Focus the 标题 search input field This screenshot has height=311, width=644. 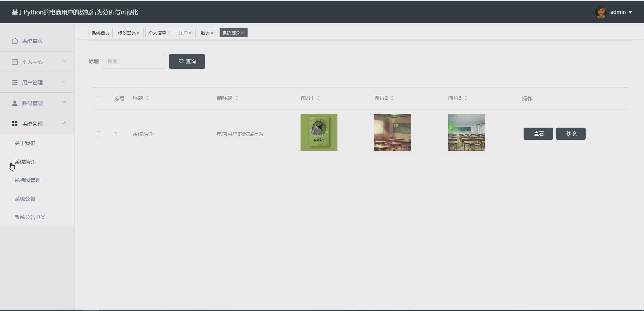pos(134,61)
